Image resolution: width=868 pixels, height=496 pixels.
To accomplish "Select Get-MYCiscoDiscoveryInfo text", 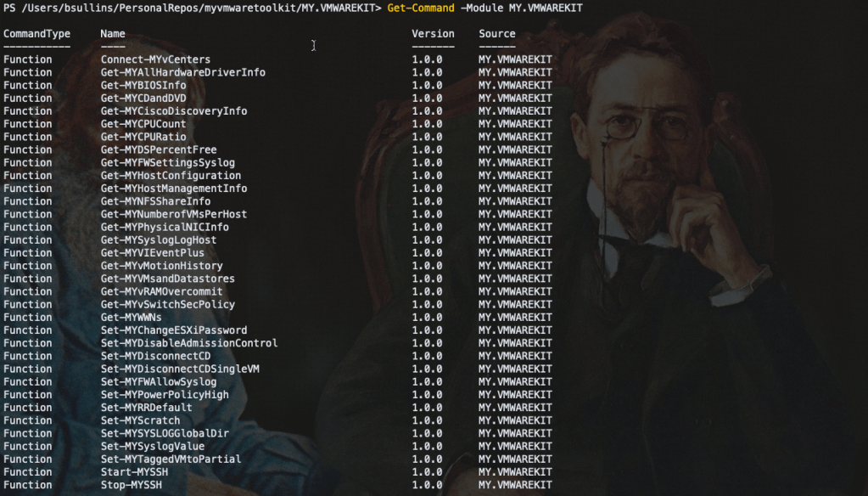I will click(x=173, y=111).
